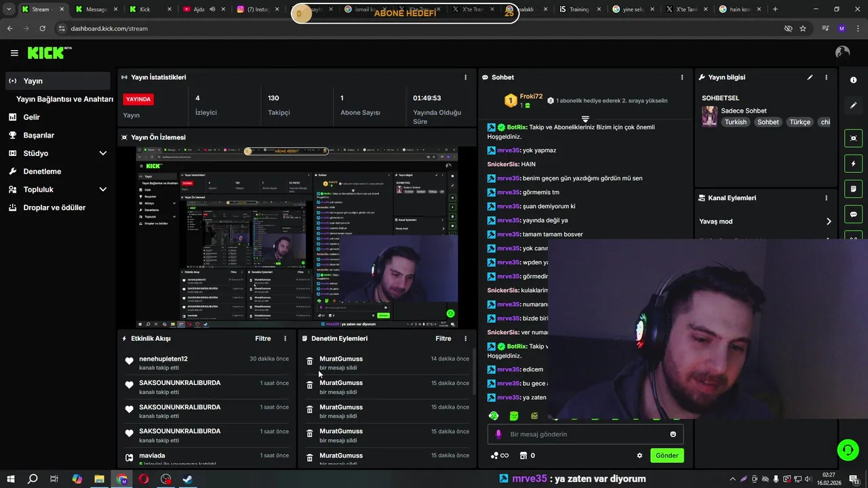The height and width of the screenshot is (488, 868).
Task: Open the user profile avatar menu
Action: (x=843, y=52)
